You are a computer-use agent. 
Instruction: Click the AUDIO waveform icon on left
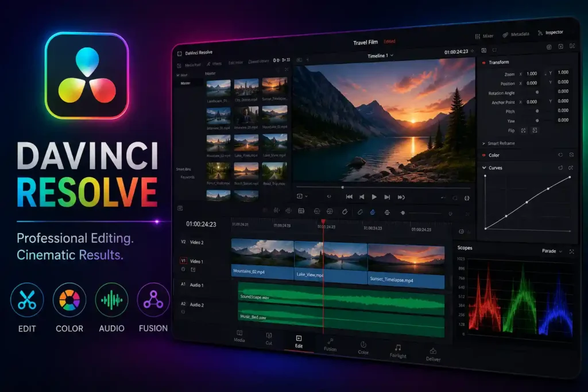click(112, 300)
